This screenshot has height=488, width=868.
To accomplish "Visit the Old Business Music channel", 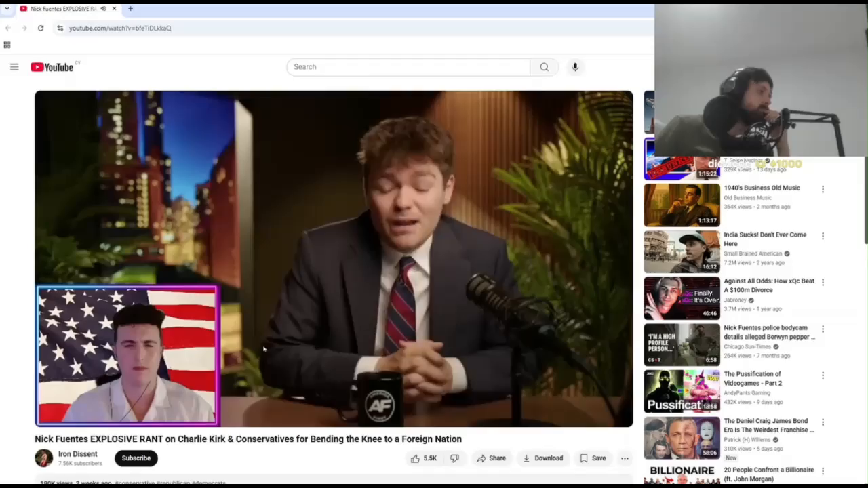I will click(x=747, y=198).
